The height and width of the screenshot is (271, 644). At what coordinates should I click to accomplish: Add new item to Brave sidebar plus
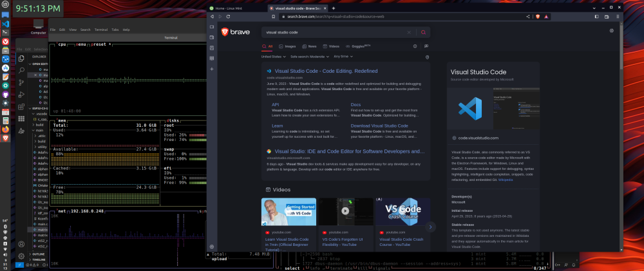(x=212, y=69)
